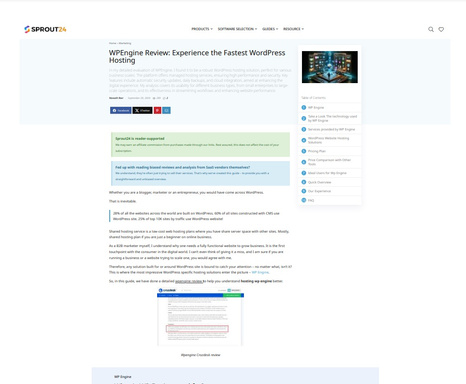Select 'Sprout24 is reader-supported' notice heading
Screen dimensions: 466x384
point(140,138)
